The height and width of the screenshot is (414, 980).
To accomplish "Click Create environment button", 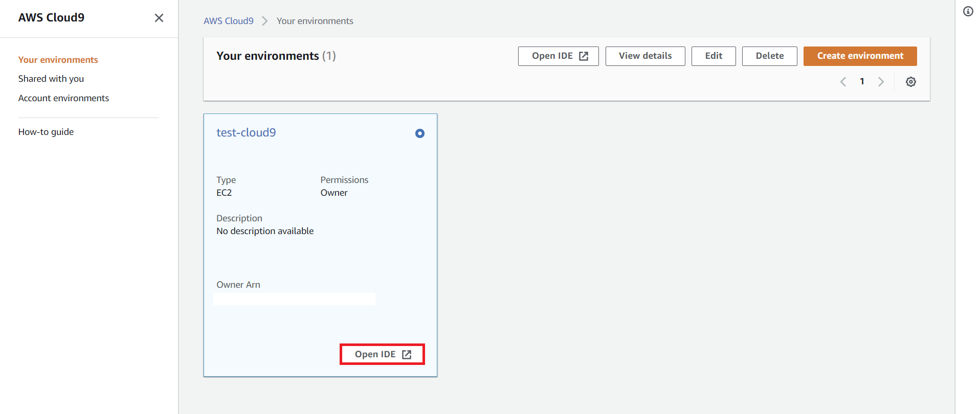I will (x=860, y=56).
